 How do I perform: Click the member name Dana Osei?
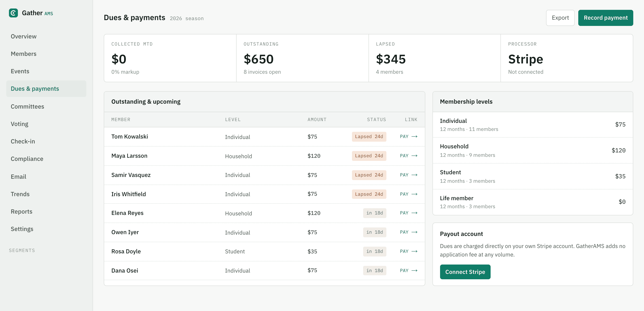click(x=125, y=271)
